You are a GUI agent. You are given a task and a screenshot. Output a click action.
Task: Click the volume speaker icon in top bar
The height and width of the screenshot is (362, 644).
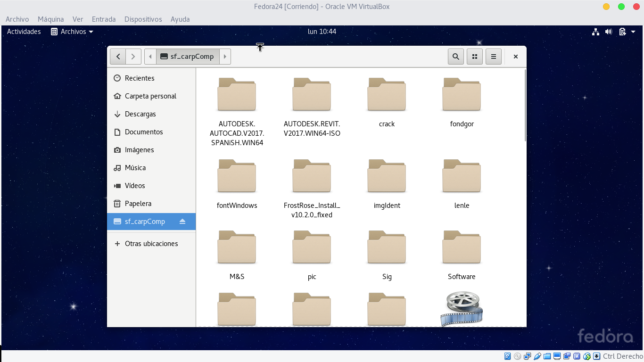click(x=609, y=32)
